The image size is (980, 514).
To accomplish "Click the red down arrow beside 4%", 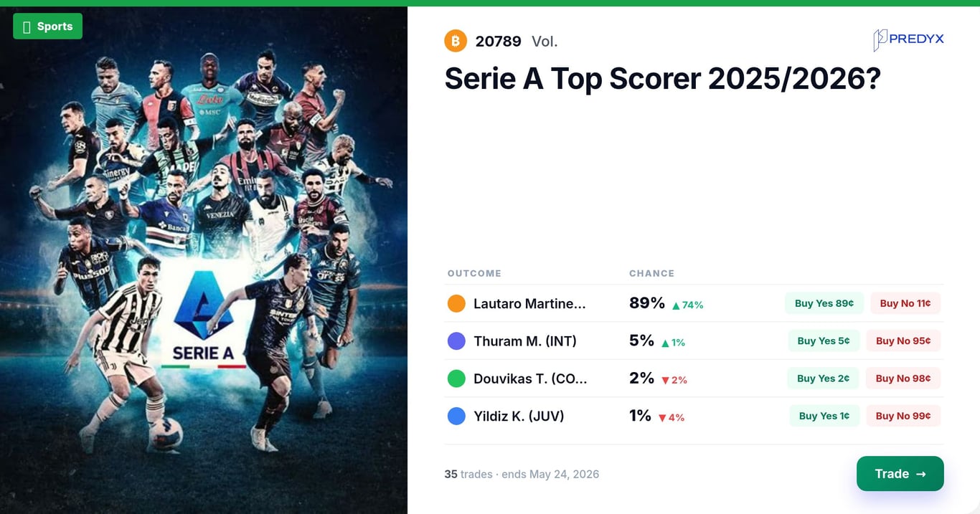I will point(662,417).
